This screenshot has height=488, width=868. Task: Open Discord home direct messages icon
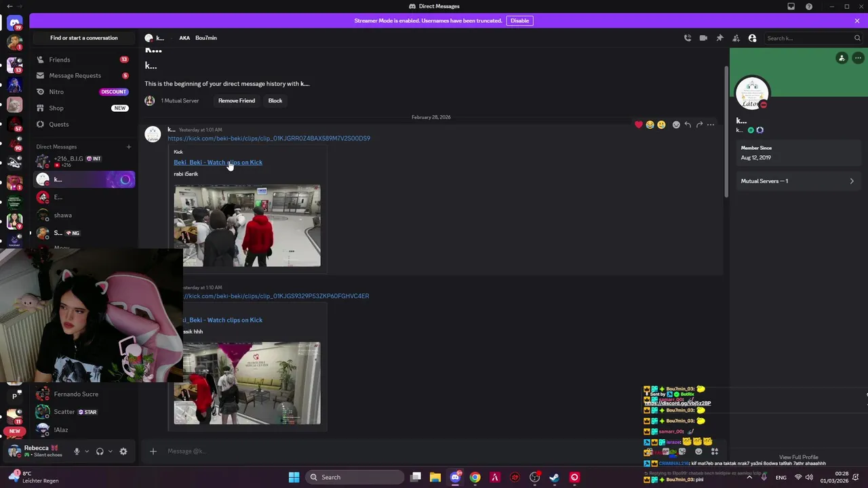pyautogui.click(x=14, y=24)
